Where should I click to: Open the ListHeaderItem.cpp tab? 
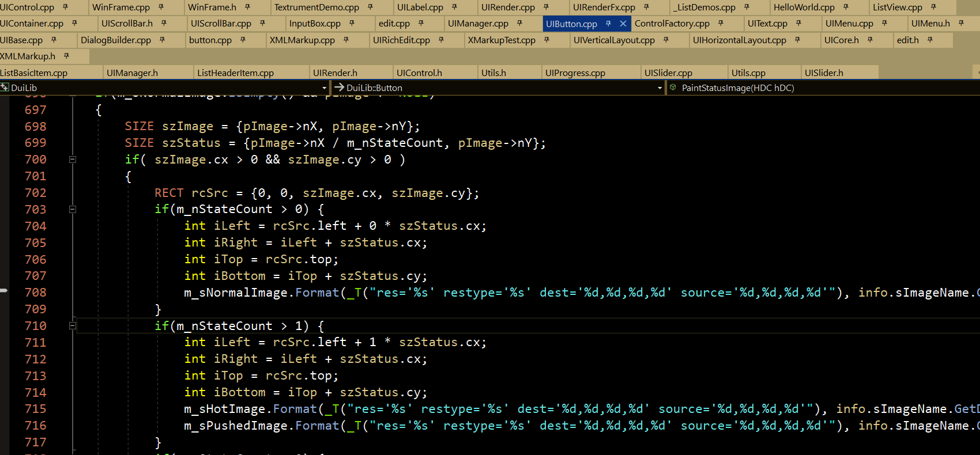click(235, 73)
